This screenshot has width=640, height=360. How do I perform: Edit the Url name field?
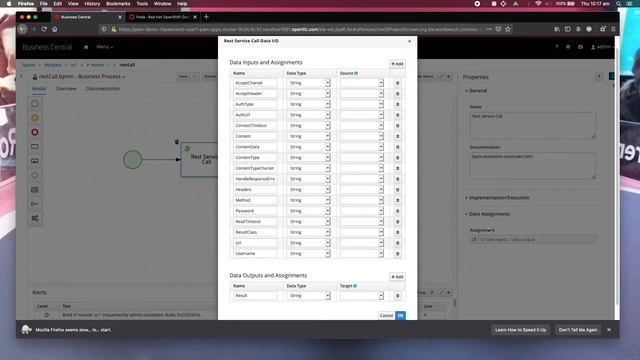tap(255, 242)
